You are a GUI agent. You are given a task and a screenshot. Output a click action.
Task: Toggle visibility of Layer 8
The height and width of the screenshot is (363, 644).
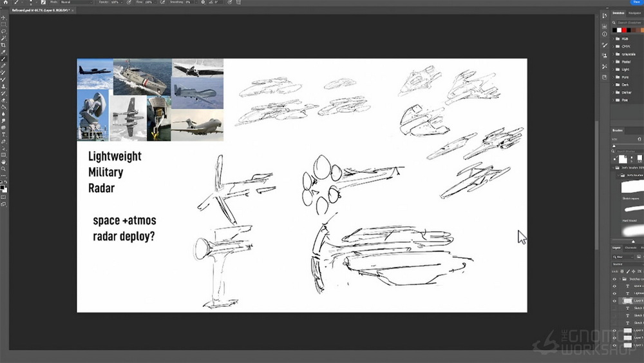pyautogui.click(x=614, y=301)
